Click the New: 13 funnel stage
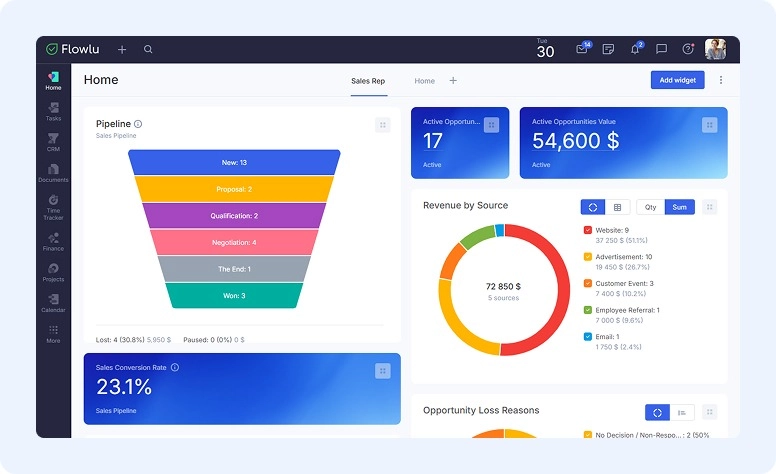The width and height of the screenshot is (776, 474). [234, 162]
